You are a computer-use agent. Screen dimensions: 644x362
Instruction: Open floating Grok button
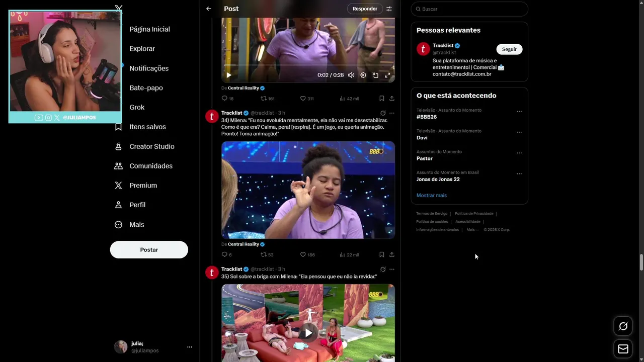[623, 326]
